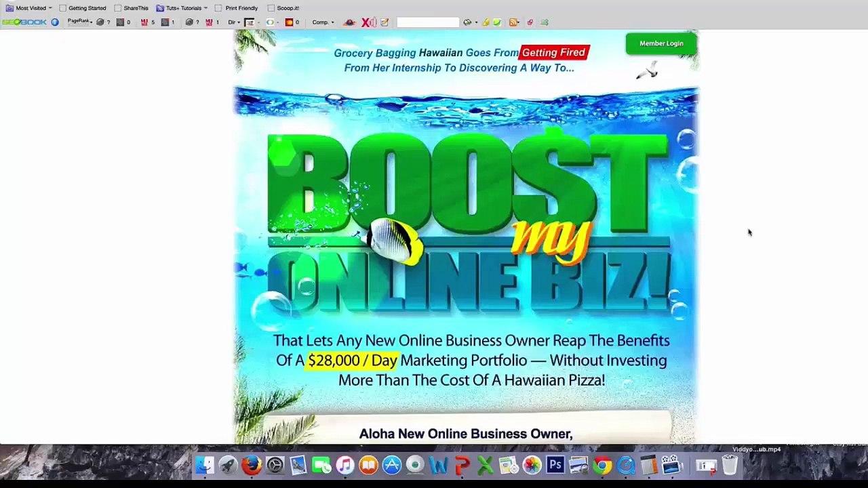Open Launchpad rocket in the dock
Viewport: 868px width, 488px height.
228,465
